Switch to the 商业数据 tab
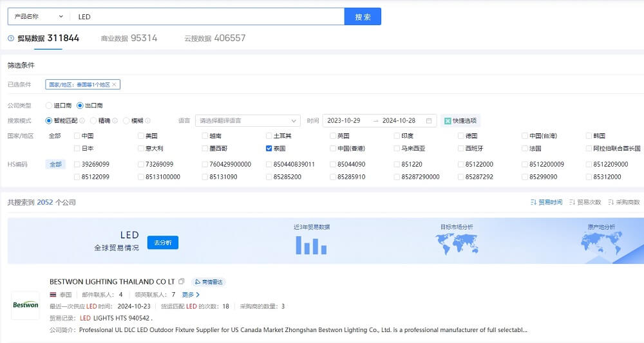The height and width of the screenshot is (343, 644). (x=129, y=38)
